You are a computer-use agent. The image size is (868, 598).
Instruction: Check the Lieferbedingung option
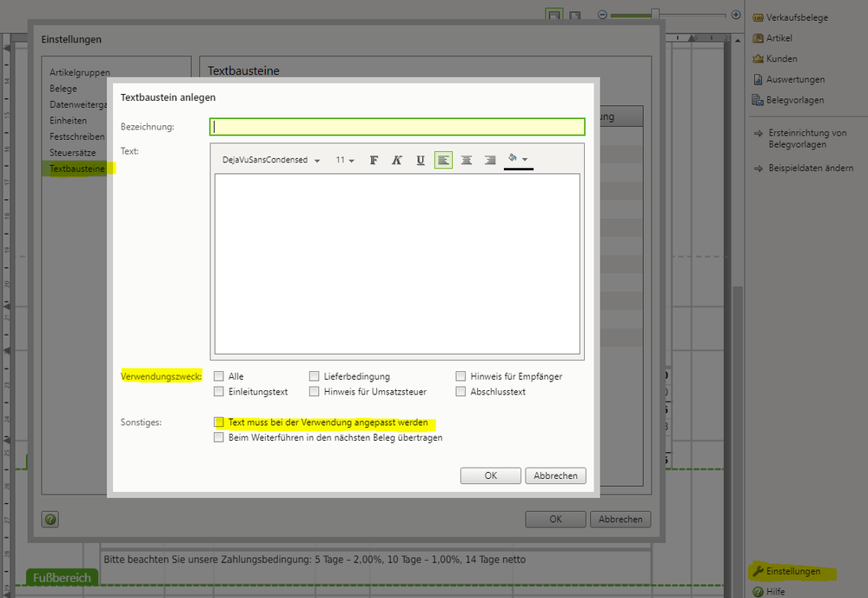(315, 376)
